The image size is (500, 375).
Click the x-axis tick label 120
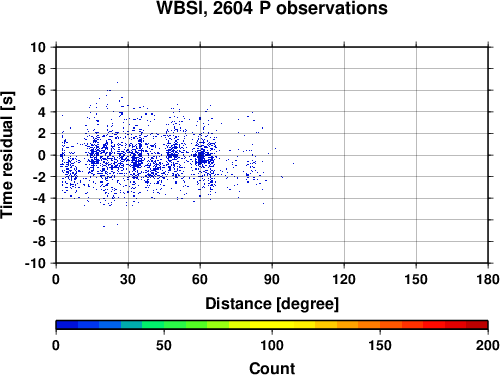[344, 279]
